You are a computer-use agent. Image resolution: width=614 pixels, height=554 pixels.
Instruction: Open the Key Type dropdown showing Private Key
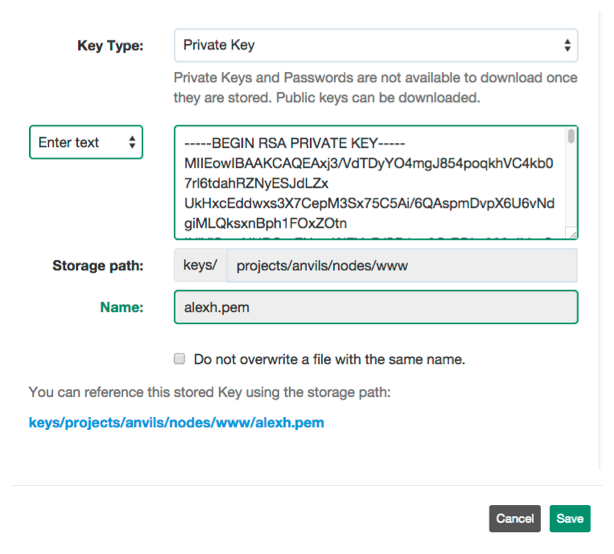[375, 45]
